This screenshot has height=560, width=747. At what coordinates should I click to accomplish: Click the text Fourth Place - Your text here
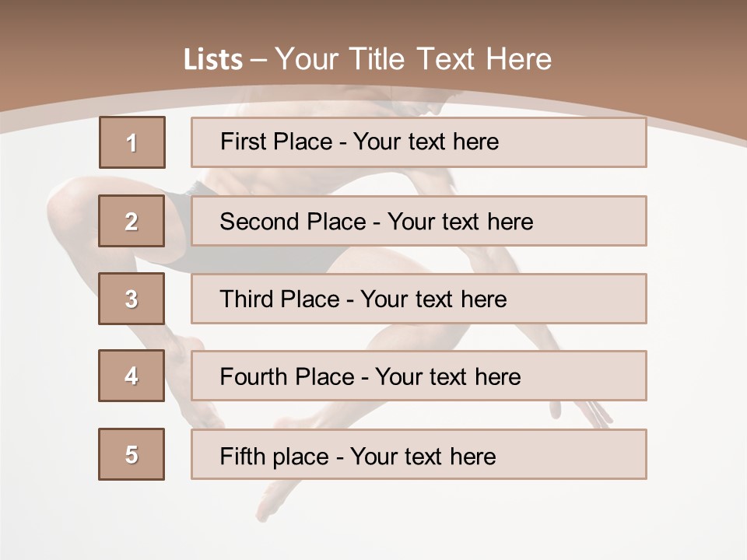click(x=370, y=376)
